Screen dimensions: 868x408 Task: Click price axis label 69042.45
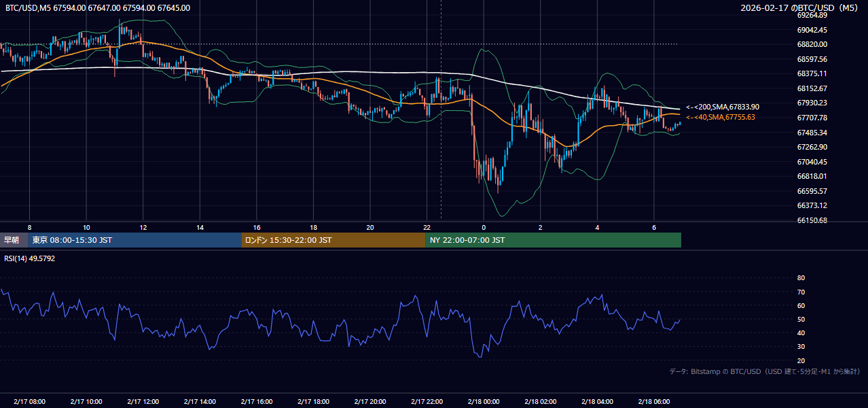(x=812, y=30)
